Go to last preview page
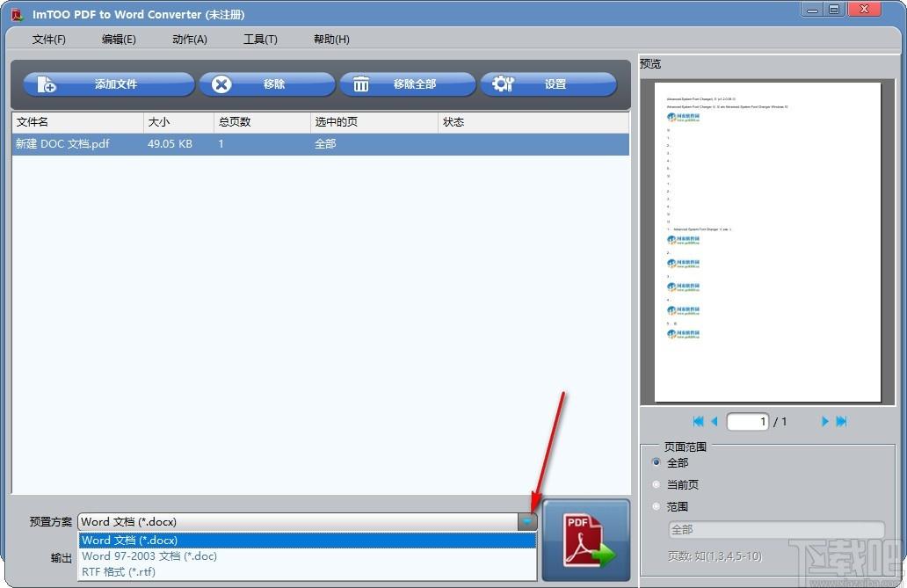907x588 pixels. [841, 421]
